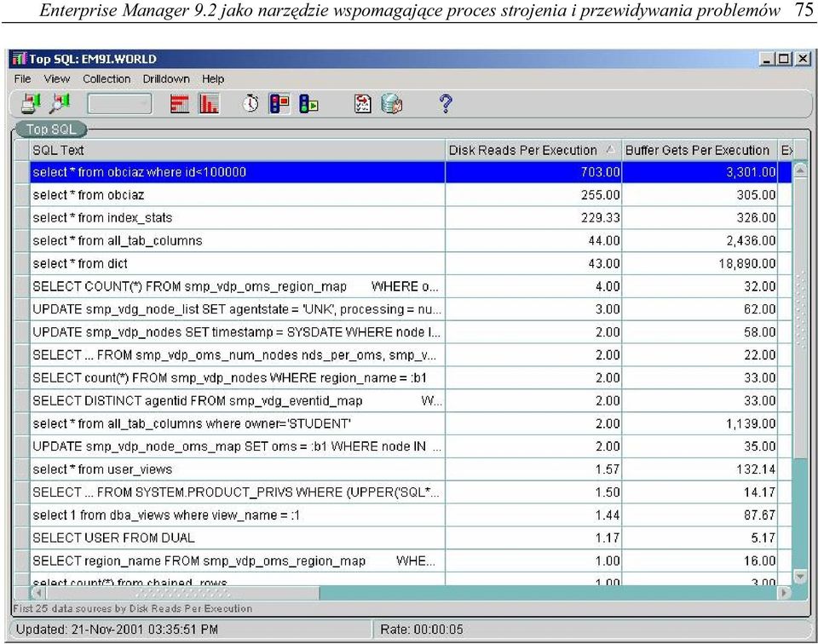818x644 pixels.
Task: Click the 'Updated: 21-Nov-2001' status field
Action: pos(190,630)
